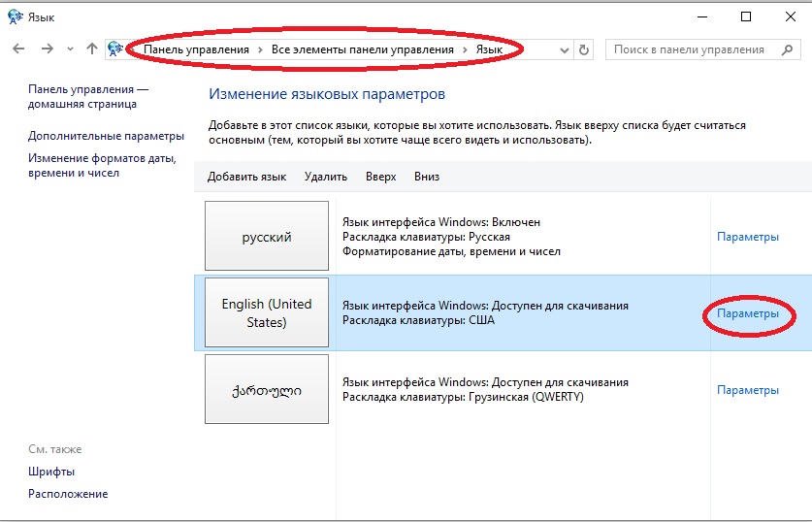Click the Язык breadcrumb segment
The height and width of the screenshot is (522, 812).
(x=489, y=49)
